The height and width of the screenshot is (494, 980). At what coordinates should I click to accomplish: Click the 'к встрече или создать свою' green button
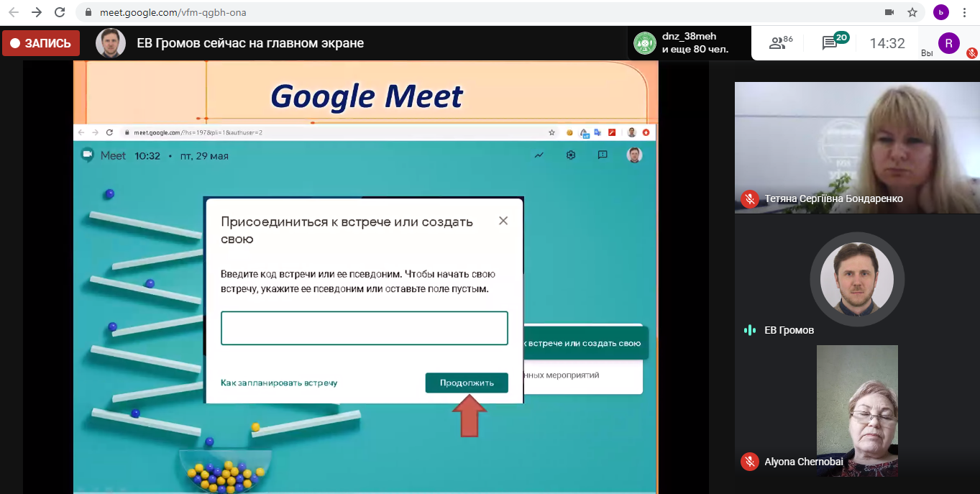coord(585,343)
